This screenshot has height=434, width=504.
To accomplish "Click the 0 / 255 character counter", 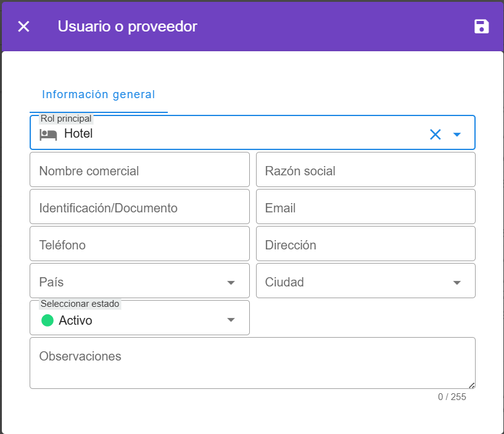I will coord(452,397).
